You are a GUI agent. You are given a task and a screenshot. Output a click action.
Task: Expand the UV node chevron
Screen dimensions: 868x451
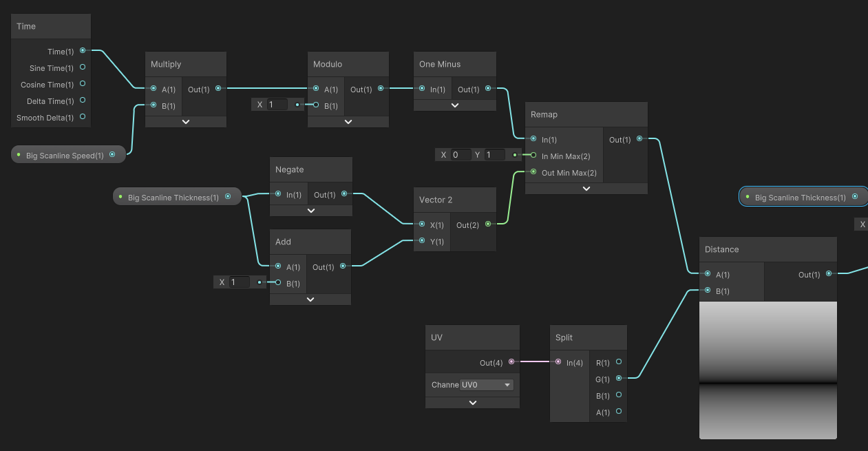(472, 403)
